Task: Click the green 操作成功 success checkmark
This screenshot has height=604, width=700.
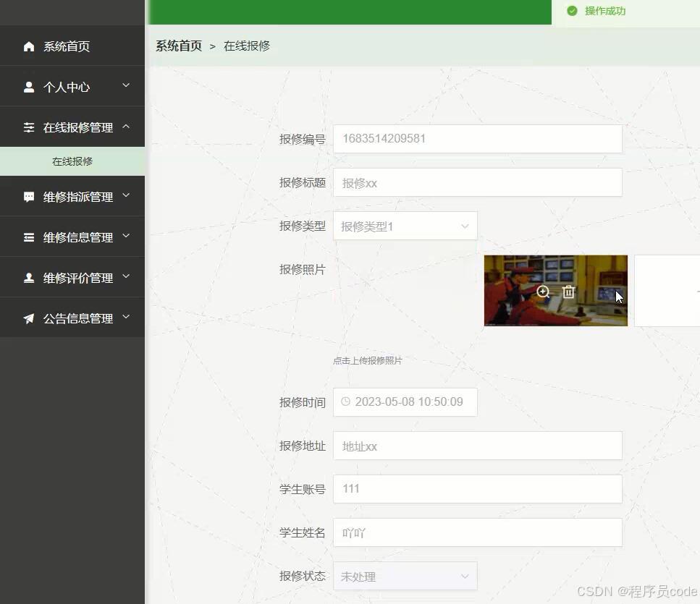Action: click(572, 11)
